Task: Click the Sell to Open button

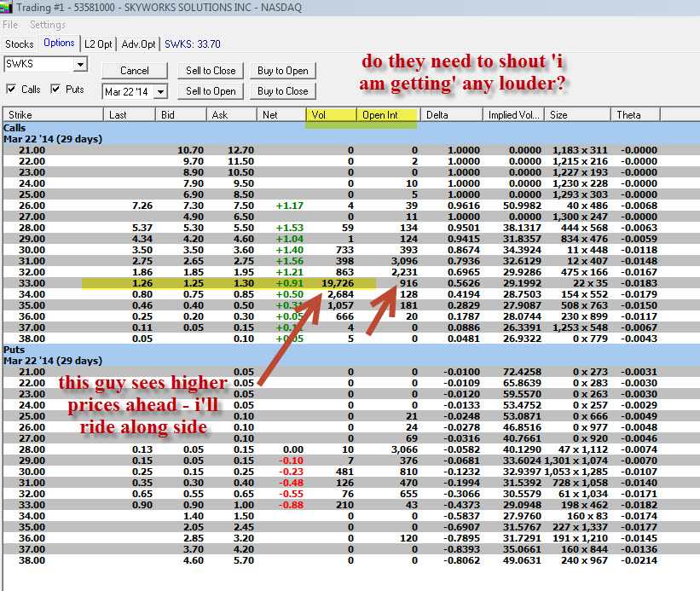Action: (x=211, y=91)
